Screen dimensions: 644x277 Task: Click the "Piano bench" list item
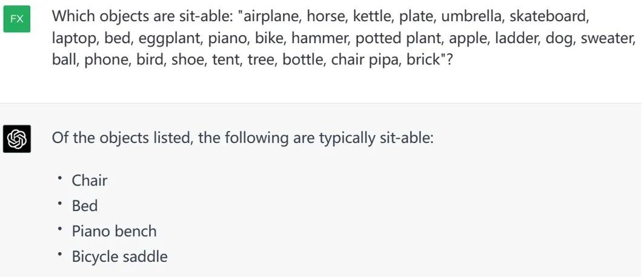[x=114, y=231]
